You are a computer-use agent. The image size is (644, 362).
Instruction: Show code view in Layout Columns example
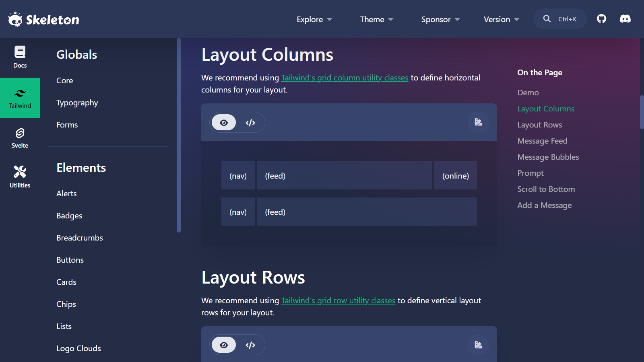click(x=250, y=122)
